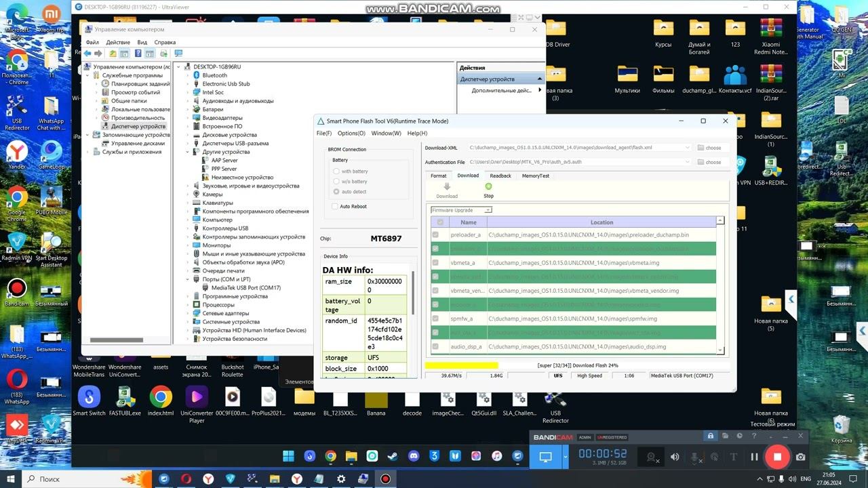Toggle the preloader_a partition checkbox
868x488 pixels.
tap(435, 235)
